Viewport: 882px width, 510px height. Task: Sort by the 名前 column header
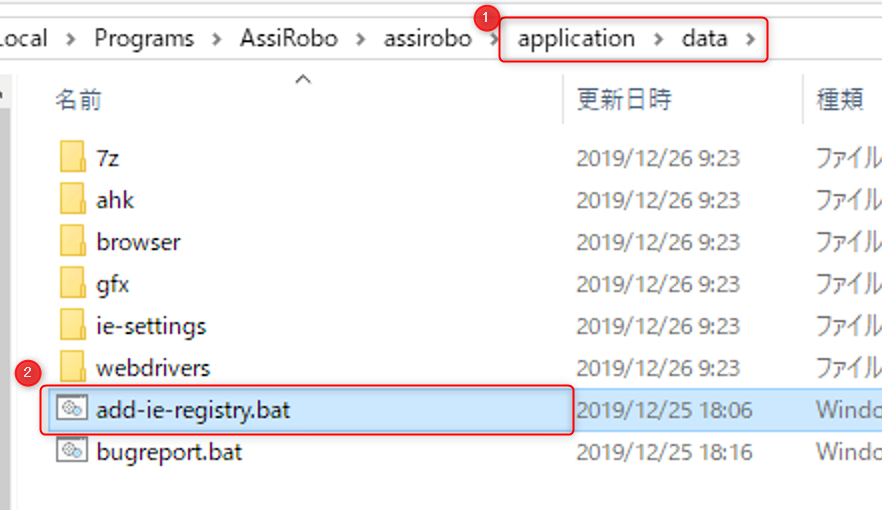coord(78,100)
